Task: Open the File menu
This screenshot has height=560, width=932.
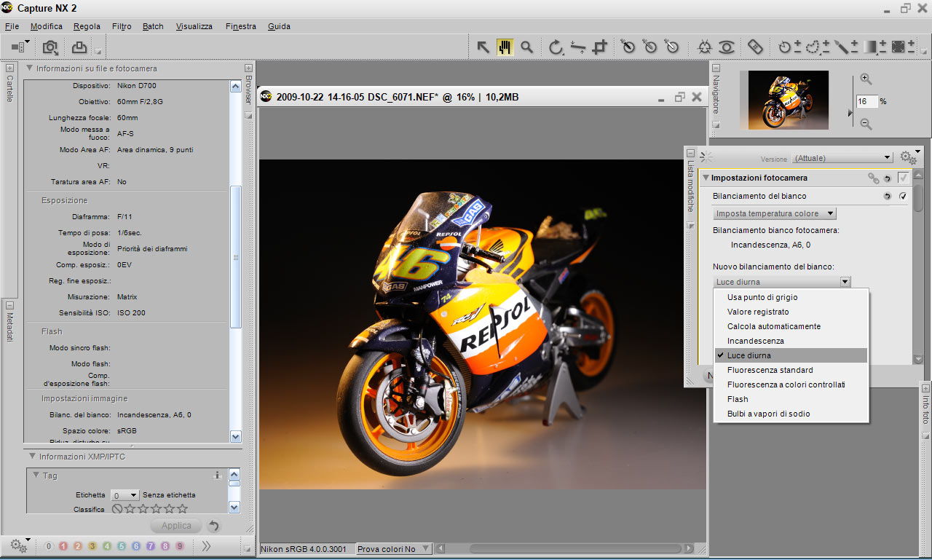Action: 12,26
